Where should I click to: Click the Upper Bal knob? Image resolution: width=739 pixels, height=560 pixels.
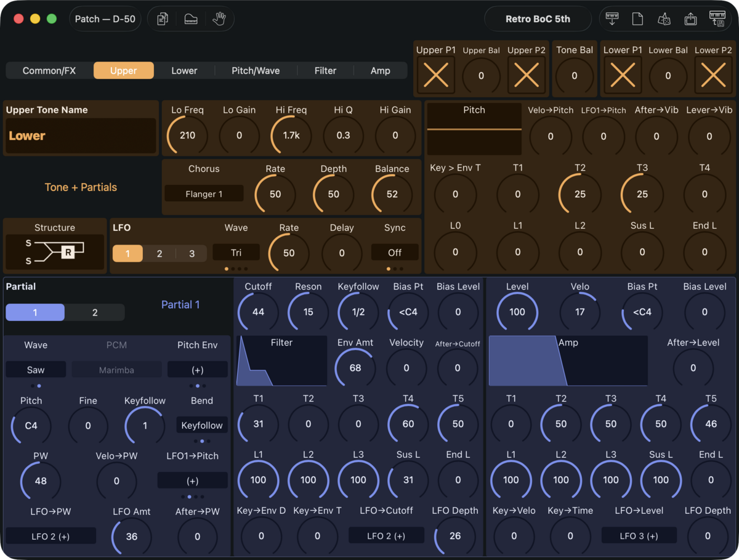pos(481,76)
